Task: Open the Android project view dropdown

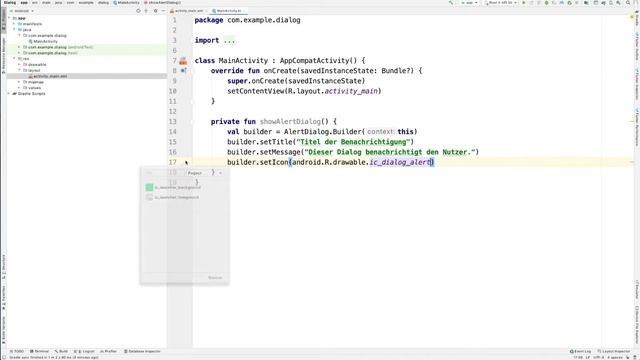Action: pyautogui.click(x=22, y=11)
